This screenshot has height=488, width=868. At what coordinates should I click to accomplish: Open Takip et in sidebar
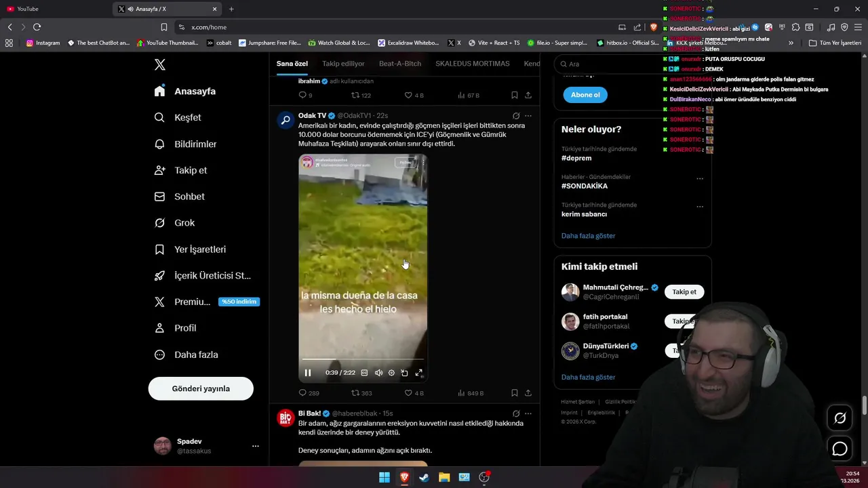click(x=180, y=170)
